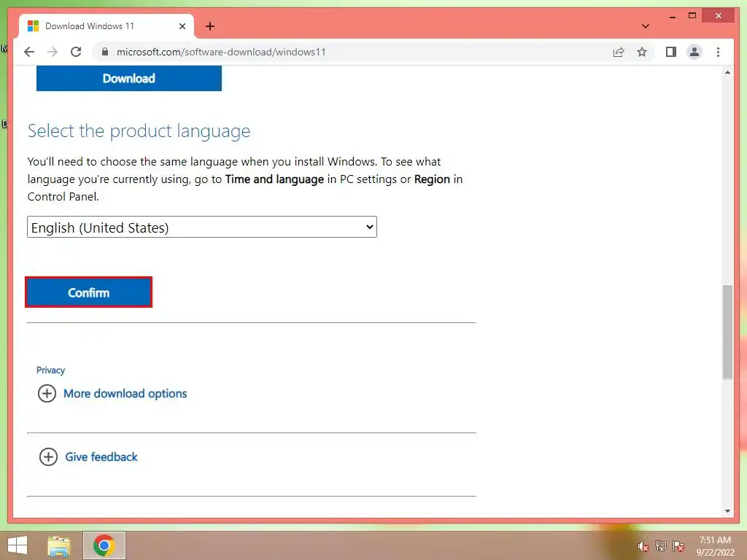Share this page from the address bar

(619, 52)
